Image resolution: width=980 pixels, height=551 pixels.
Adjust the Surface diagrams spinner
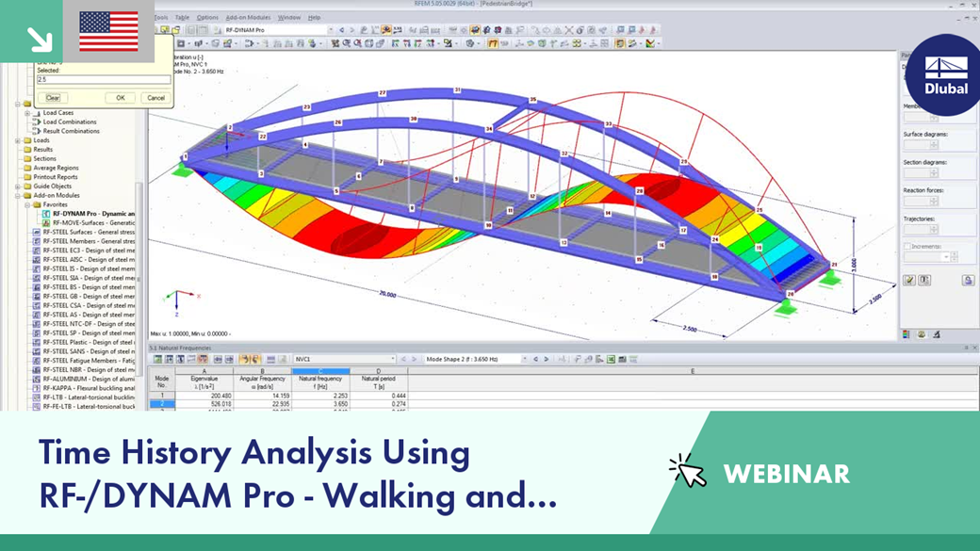(x=934, y=145)
